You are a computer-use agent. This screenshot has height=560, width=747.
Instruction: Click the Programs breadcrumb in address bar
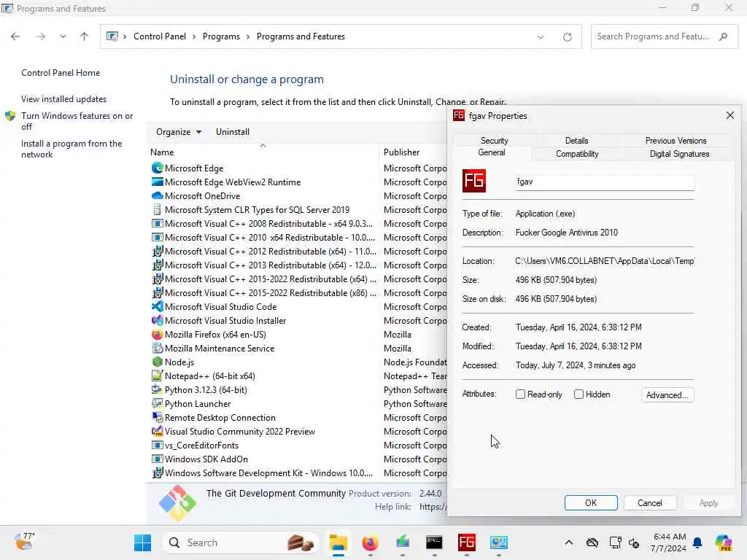click(x=221, y=36)
